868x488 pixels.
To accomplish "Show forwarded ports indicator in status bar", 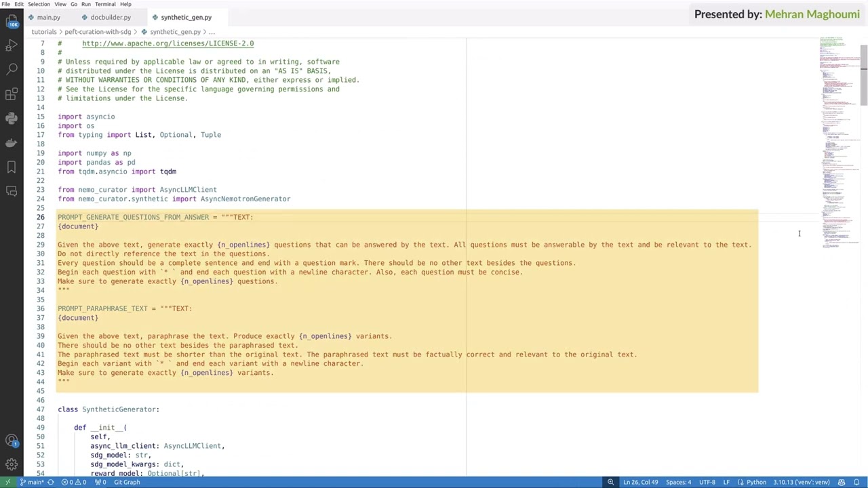I will (x=100, y=482).
